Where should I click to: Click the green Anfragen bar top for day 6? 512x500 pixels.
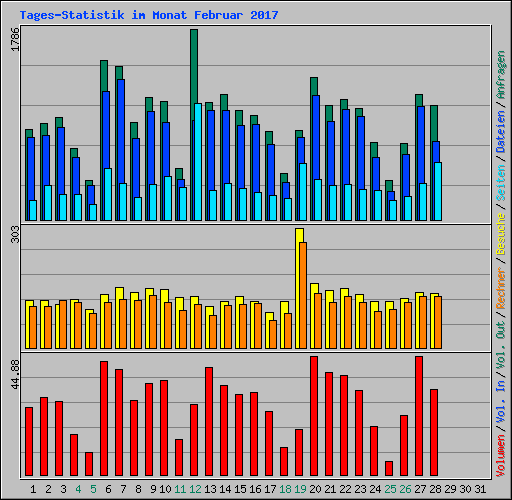tap(104, 75)
